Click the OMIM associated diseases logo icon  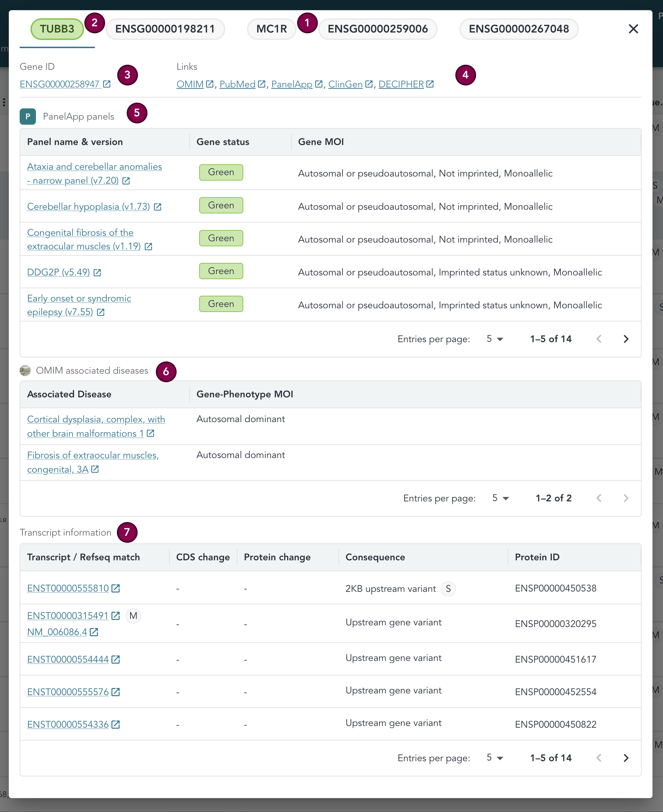pyautogui.click(x=25, y=371)
